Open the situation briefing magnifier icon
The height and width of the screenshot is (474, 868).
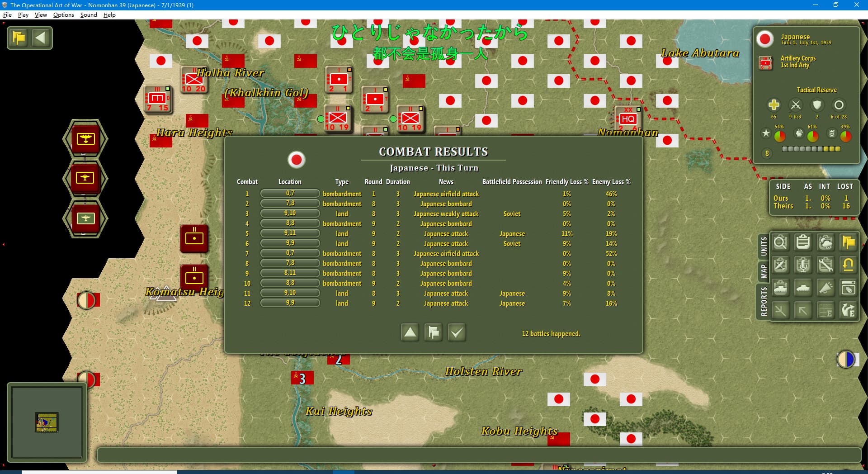point(780,243)
